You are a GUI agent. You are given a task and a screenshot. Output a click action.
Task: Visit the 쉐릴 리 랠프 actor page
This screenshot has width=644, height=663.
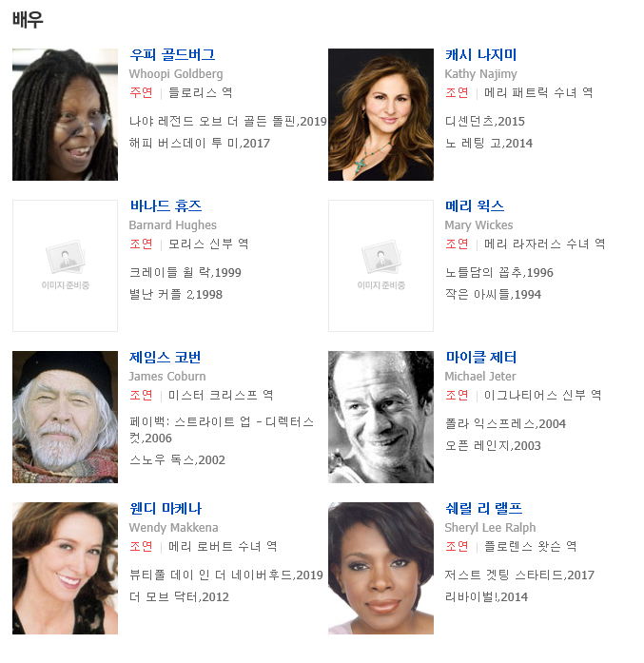click(x=484, y=509)
